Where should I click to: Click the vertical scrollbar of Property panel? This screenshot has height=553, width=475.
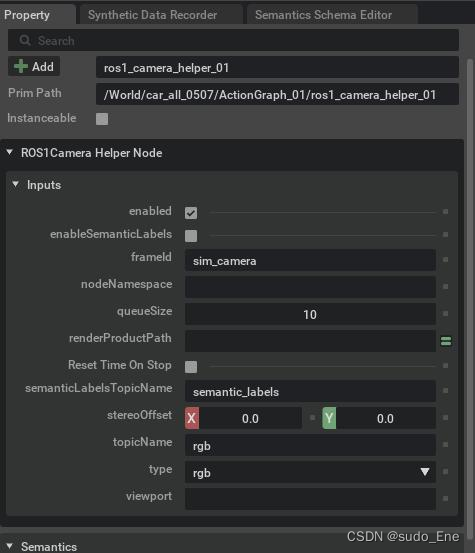(x=470, y=300)
